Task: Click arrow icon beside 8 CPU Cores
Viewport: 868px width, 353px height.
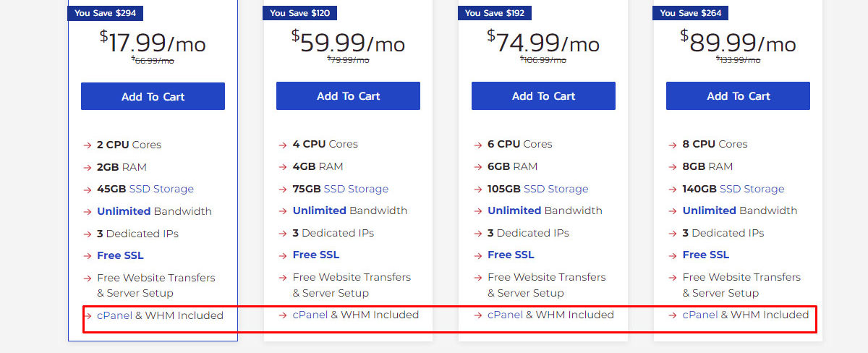Action: pyautogui.click(x=673, y=145)
